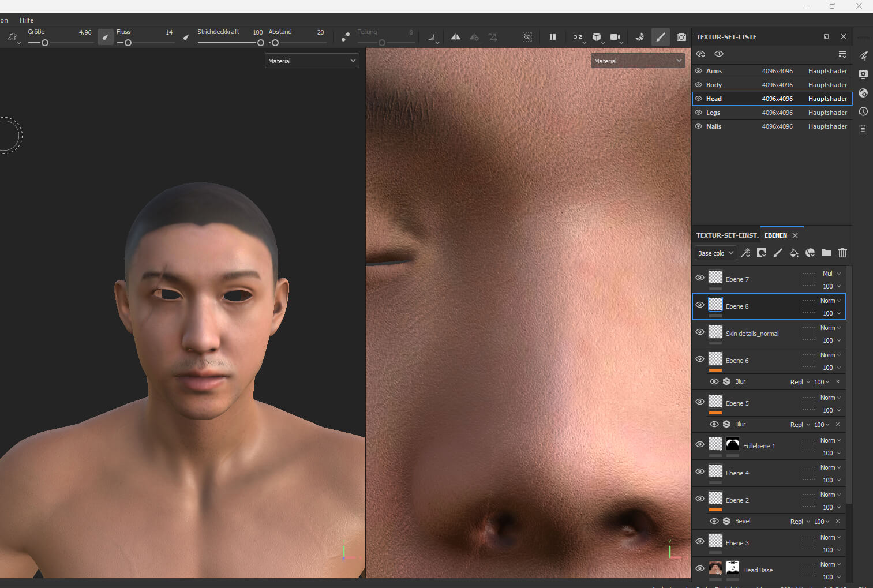
Task: Add a smart material layer icon
Action: click(x=810, y=253)
